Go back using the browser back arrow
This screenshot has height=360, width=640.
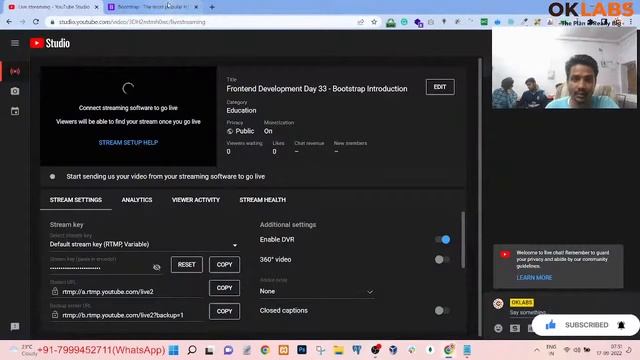pyautogui.click(x=9, y=22)
